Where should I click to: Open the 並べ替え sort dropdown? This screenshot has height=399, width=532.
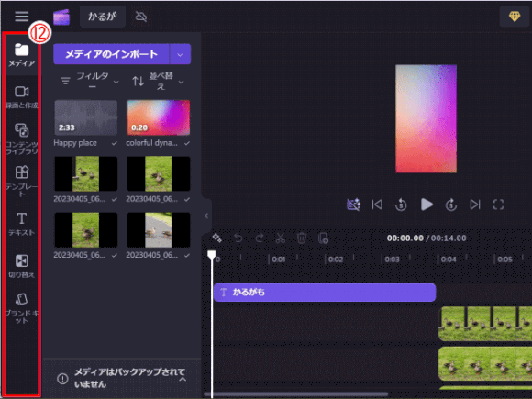tap(158, 81)
